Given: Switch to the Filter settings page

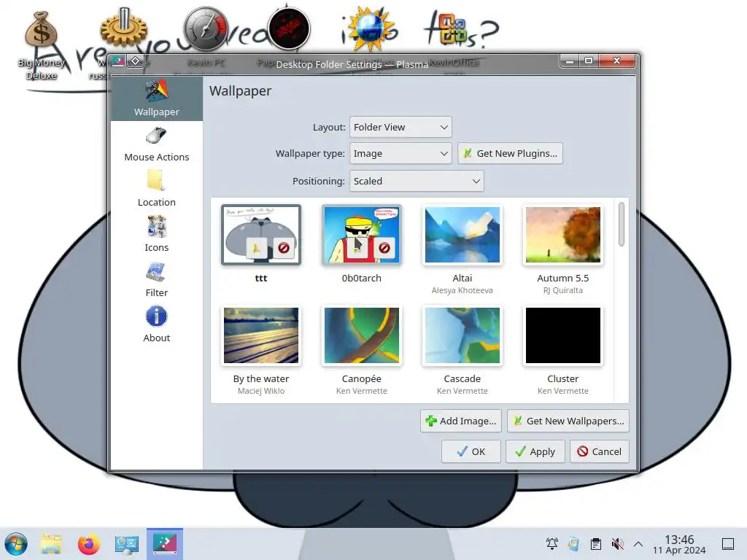Looking at the screenshot, I should pyautogui.click(x=157, y=280).
